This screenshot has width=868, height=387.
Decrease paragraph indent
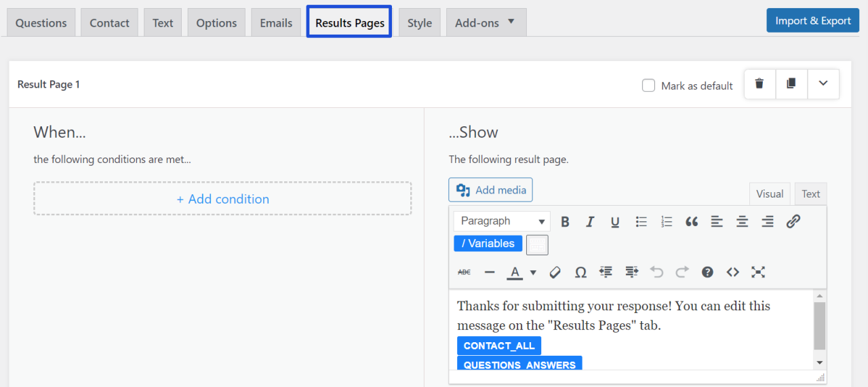pyautogui.click(x=606, y=272)
